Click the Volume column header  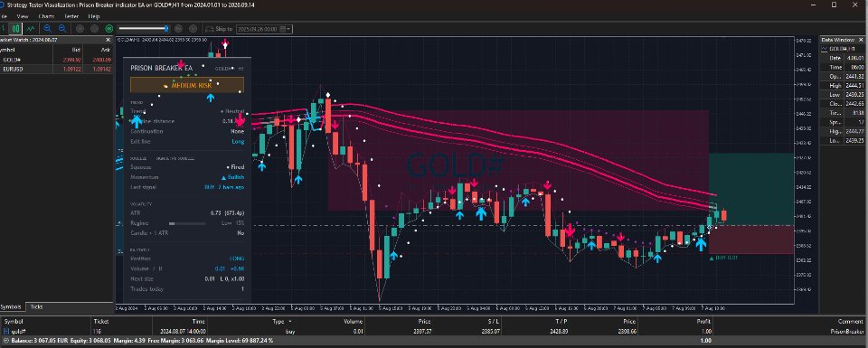tap(353, 321)
